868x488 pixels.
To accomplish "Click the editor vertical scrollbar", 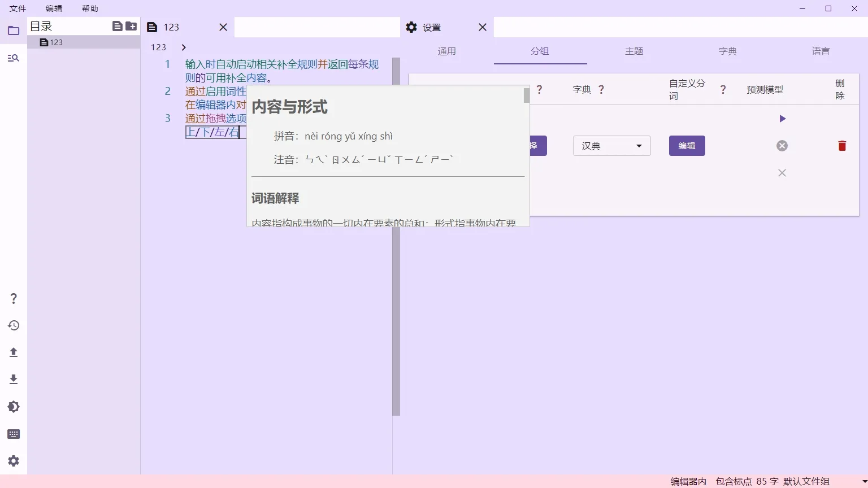I will click(396, 236).
